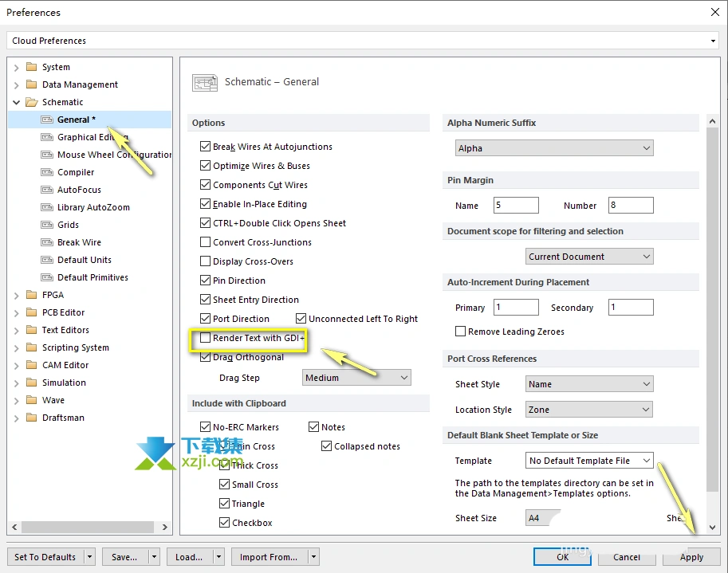Screen dimensions: 728x573
Task: Click the FPGA folder icon
Action: pos(32,295)
